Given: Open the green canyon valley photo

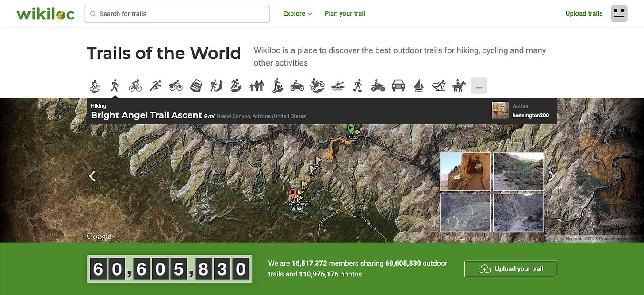Looking at the screenshot, I should pos(518,172).
